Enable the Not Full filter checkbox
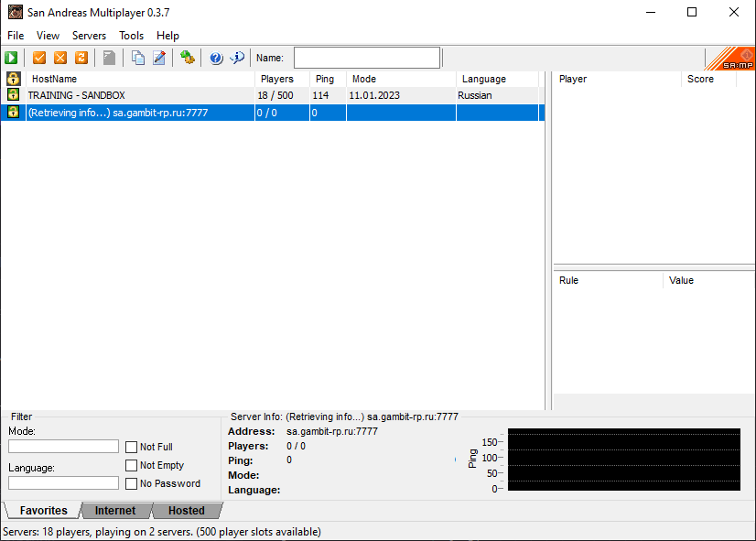The width and height of the screenshot is (756, 541). click(x=132, y=447)
